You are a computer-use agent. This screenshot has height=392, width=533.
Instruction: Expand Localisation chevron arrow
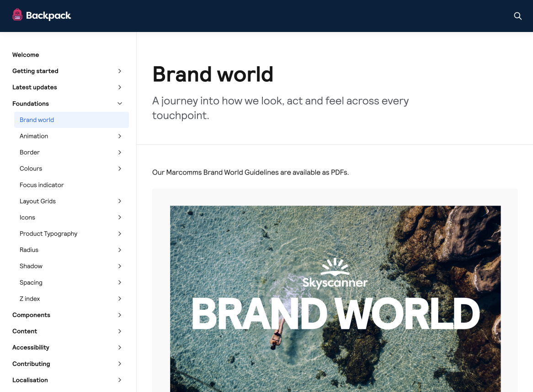tap(120, 380)
